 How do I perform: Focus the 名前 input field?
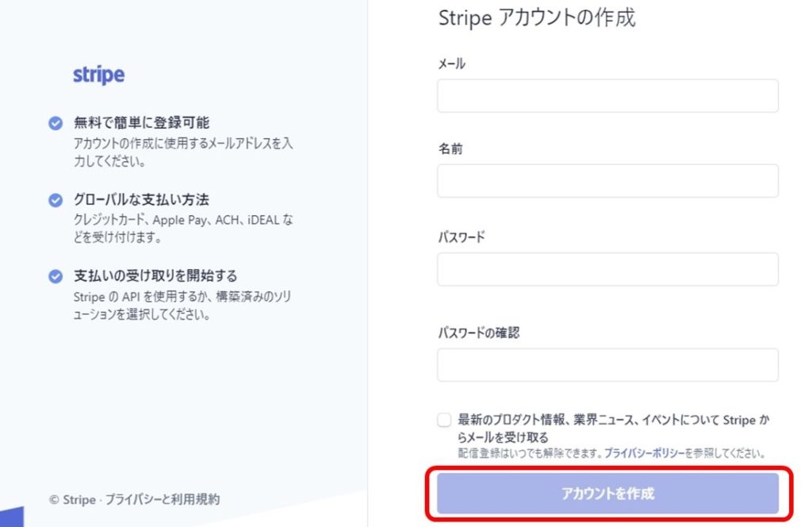tap(607, 181)
